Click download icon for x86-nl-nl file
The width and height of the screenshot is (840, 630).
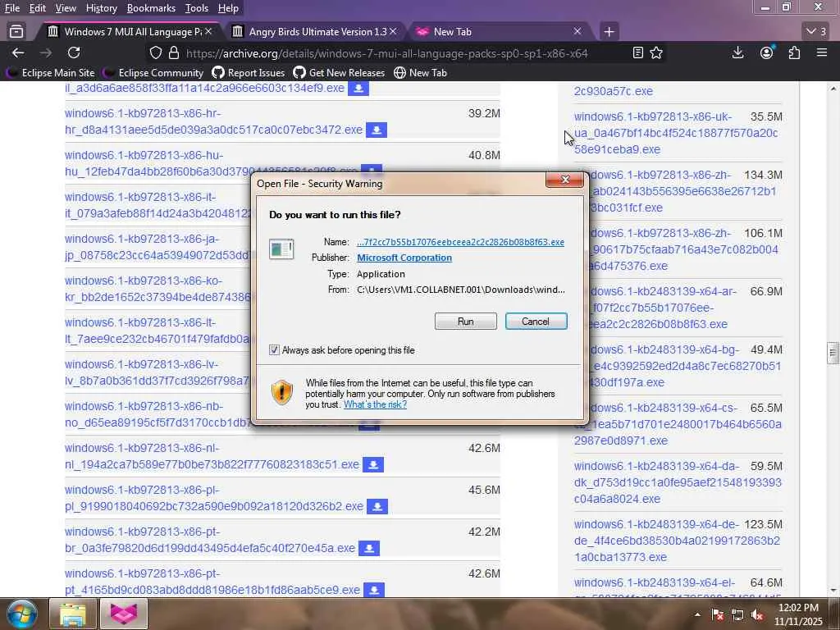(373, 464)
